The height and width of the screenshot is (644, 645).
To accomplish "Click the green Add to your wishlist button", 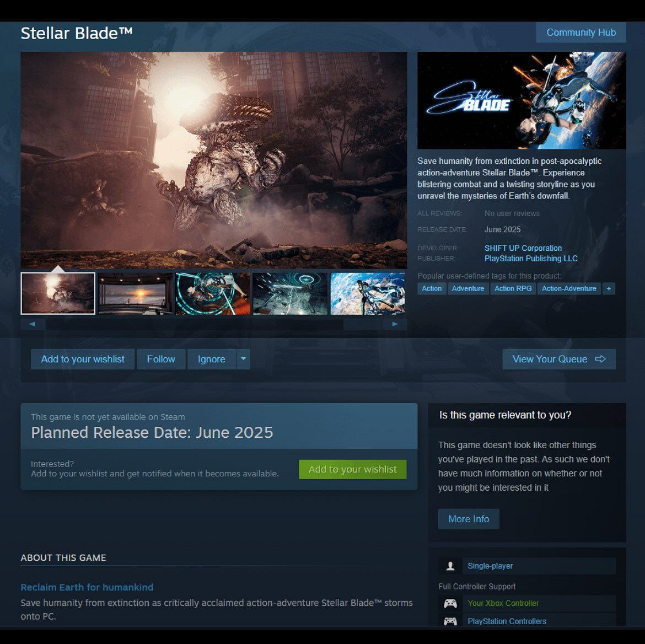I will (352, 469).
